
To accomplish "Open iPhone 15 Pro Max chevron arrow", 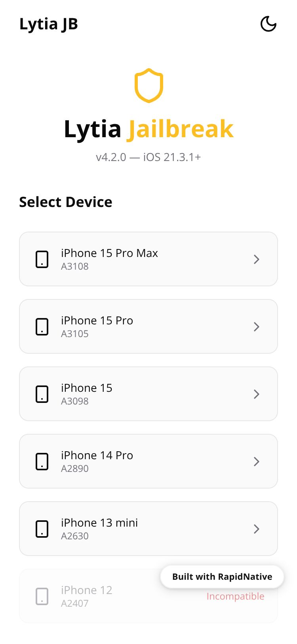I will [x=257, y=259].
